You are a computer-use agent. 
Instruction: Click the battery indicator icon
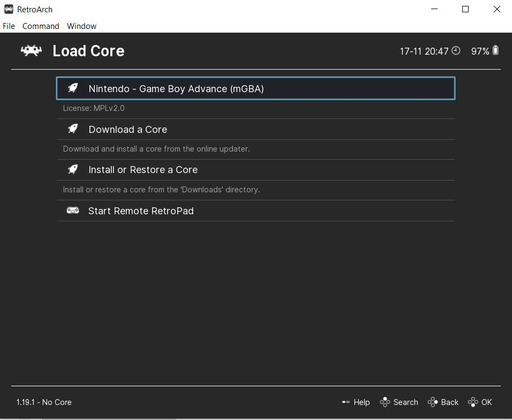[496, 50]
